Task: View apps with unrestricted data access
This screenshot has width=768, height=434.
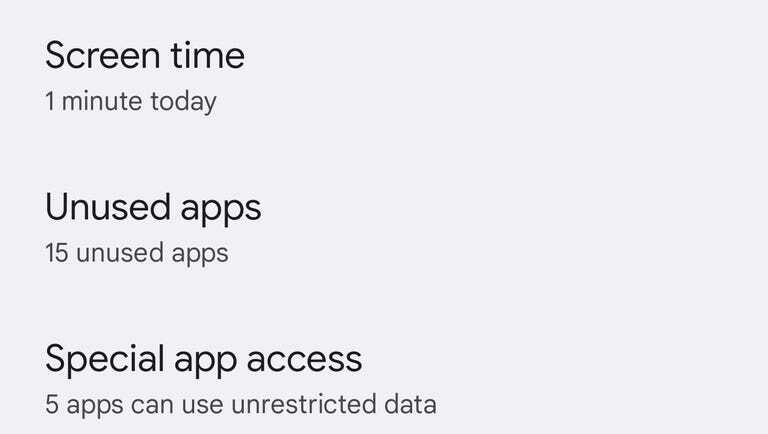Action: 240,404
